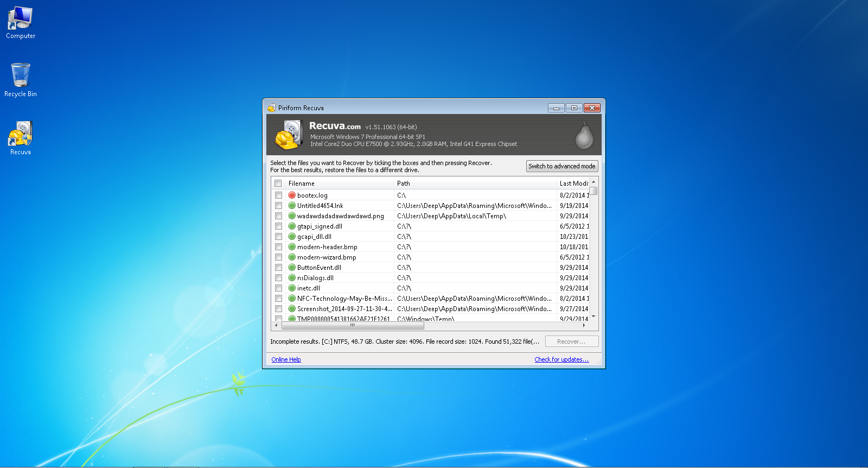Image resolution: width=868 pixels, height=468 pixels.
Task: Check the box for gtapi_signed.dll
Action: tap(278, 226)
